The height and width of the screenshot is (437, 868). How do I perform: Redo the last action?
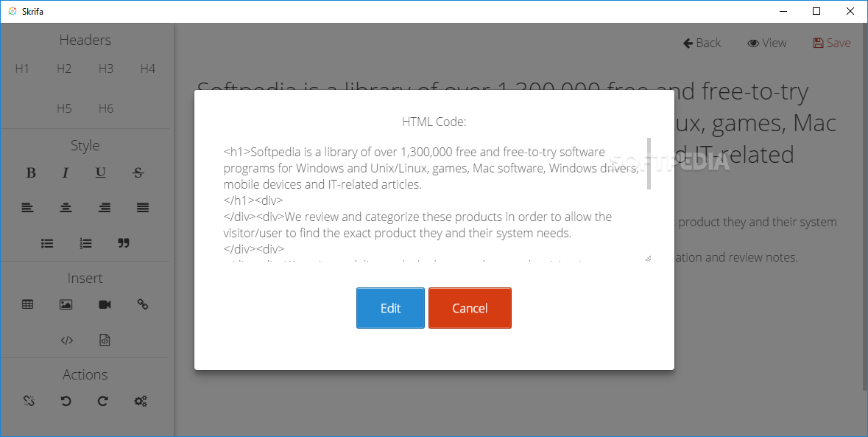pyautogui.click(x=103, y=401)
